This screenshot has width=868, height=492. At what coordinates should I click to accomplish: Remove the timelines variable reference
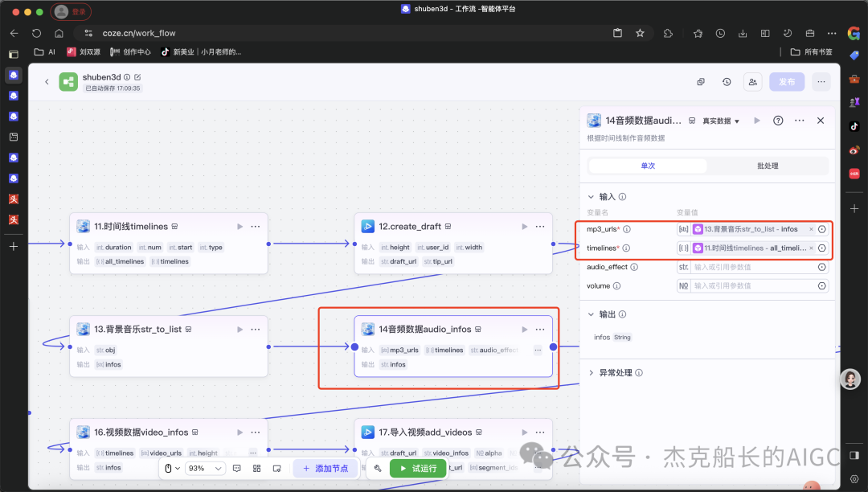pyautogui.click(x=811, y=248)
